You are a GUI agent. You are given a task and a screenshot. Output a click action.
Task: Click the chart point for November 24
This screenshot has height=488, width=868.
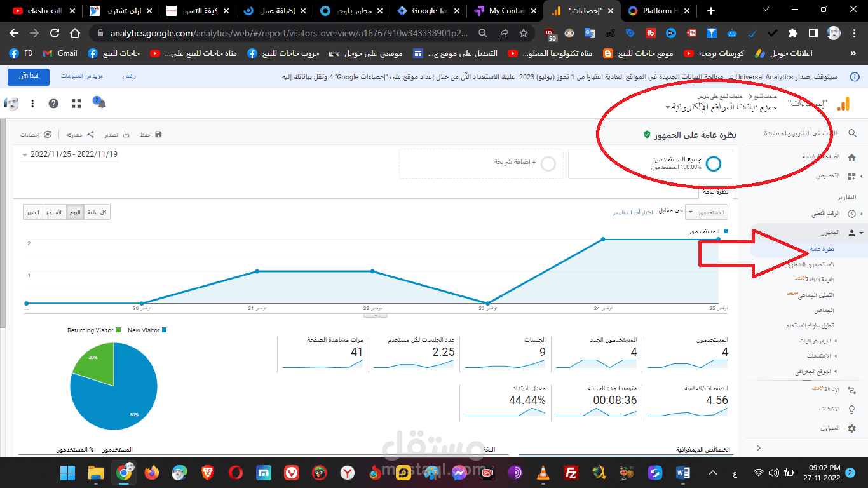[x=603, y=240]
